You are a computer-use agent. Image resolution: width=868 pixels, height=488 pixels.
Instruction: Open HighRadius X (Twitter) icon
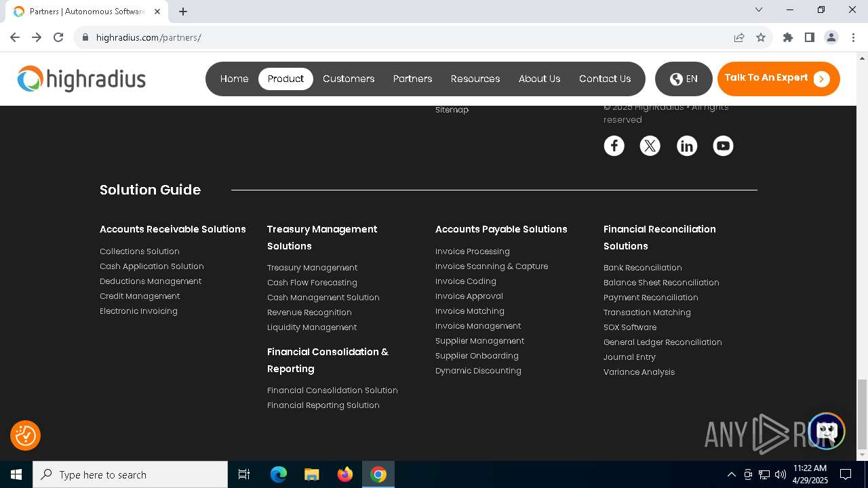pos(650,146)
